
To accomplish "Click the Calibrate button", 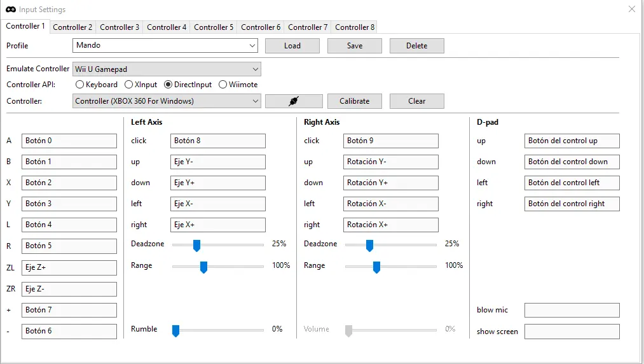I will [355, 101].
